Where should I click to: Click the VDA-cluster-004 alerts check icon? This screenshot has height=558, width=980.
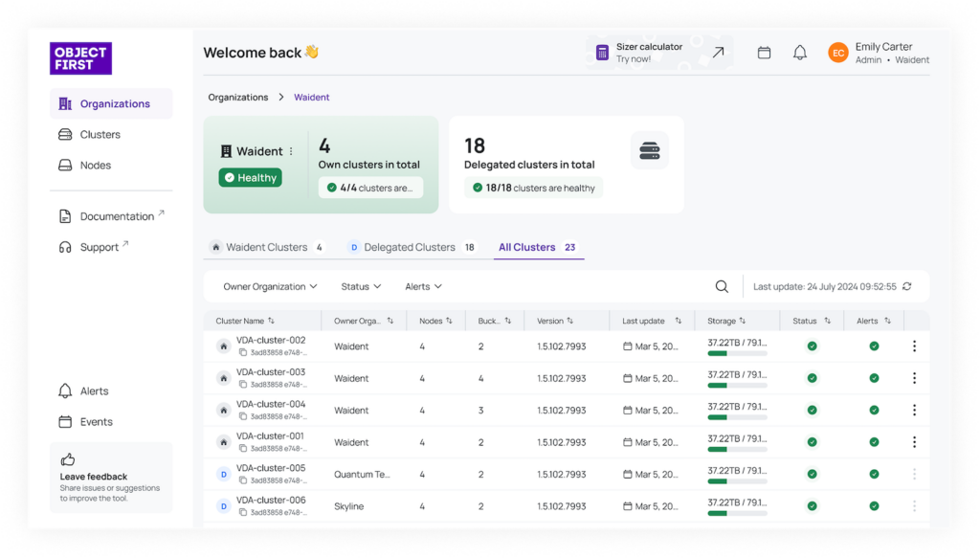pos(874,410)
